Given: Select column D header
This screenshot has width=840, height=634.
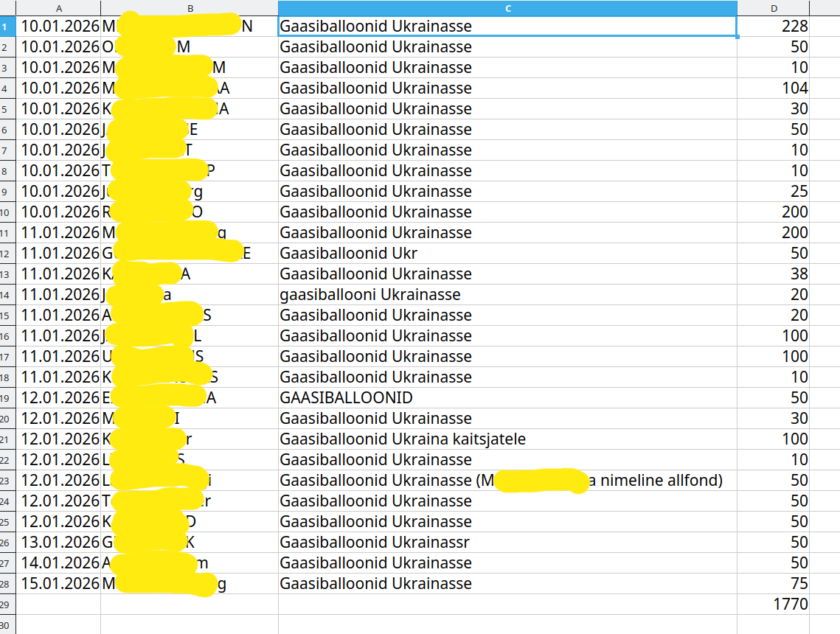Looking at the screenshot, I should pos(773,8).
